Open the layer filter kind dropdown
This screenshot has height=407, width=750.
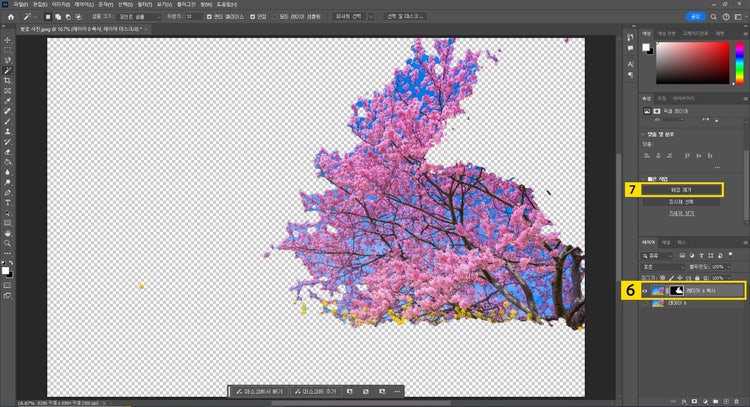[658, 256]
